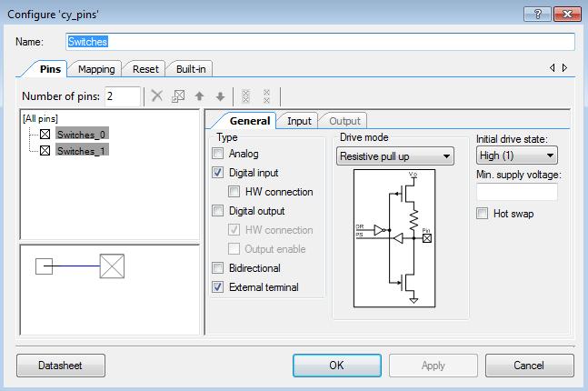Confirm with the OK button
Screen dimensions: 588x391
(337, 366)
